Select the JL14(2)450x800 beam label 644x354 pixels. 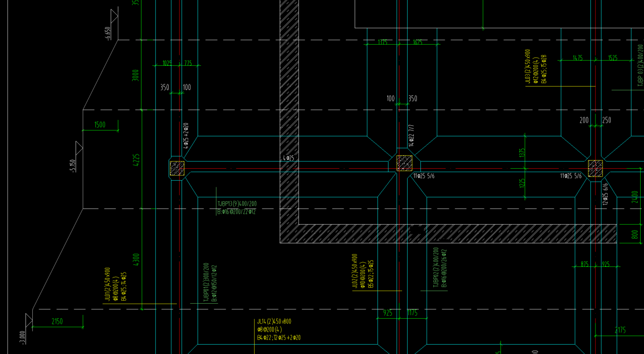274,322
